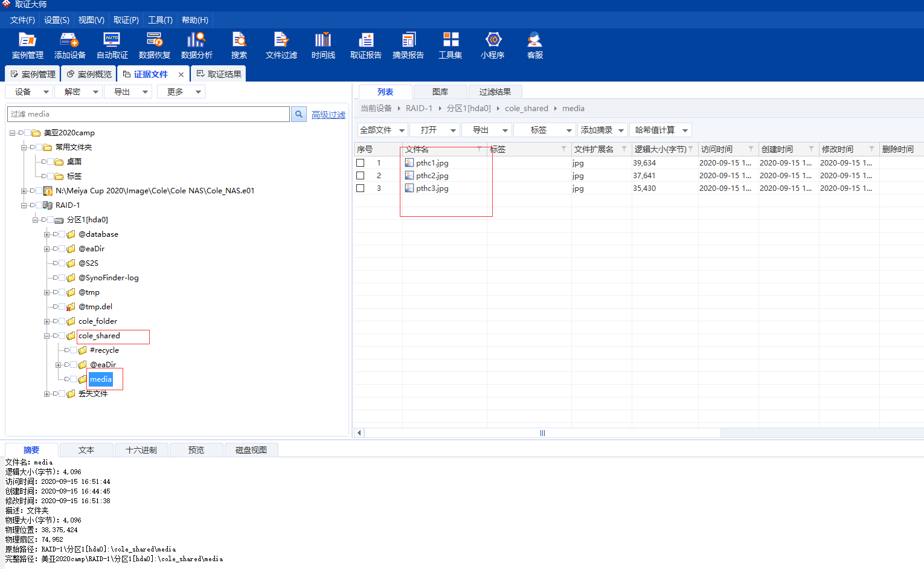Click the 添加设备 add device icon
The image size is (924, 569).
pyautogui.click(x=70, y=45)
